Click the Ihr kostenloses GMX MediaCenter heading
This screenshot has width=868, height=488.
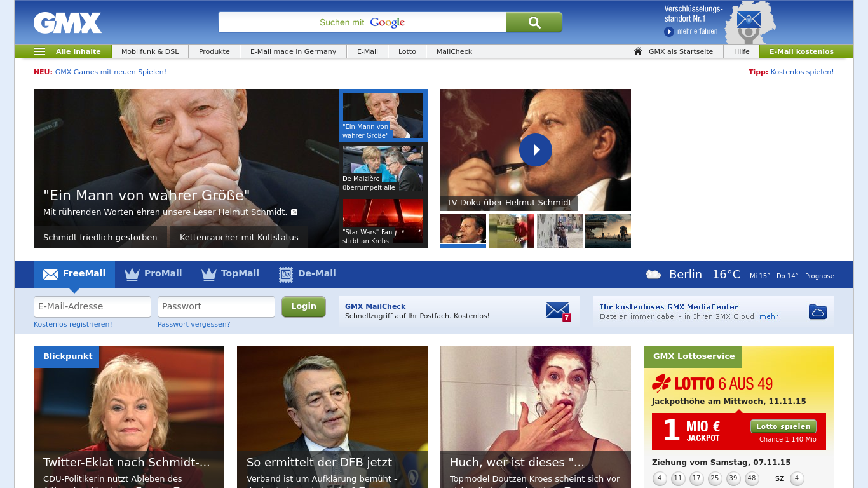click(669, 307)
